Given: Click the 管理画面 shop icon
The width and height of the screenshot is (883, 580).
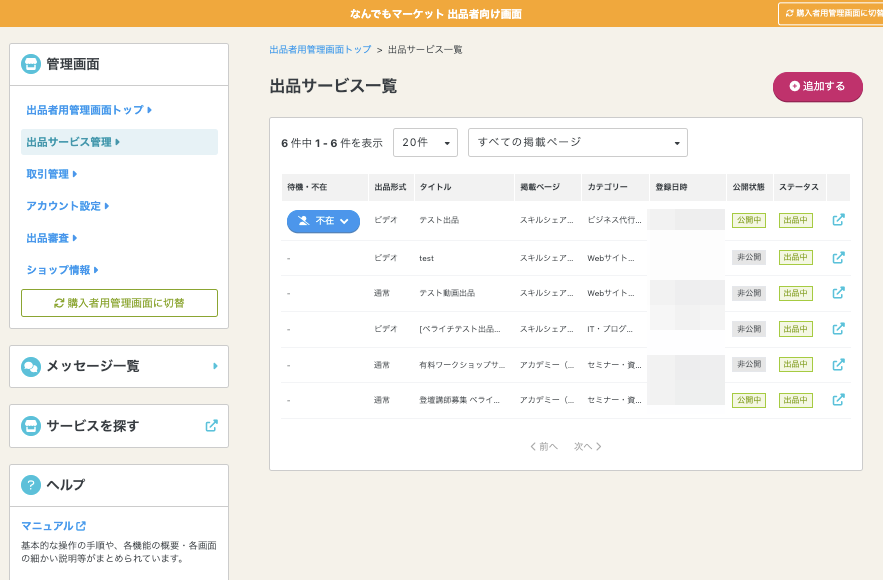Looking at the screenshot, I should tap(31, 64).
